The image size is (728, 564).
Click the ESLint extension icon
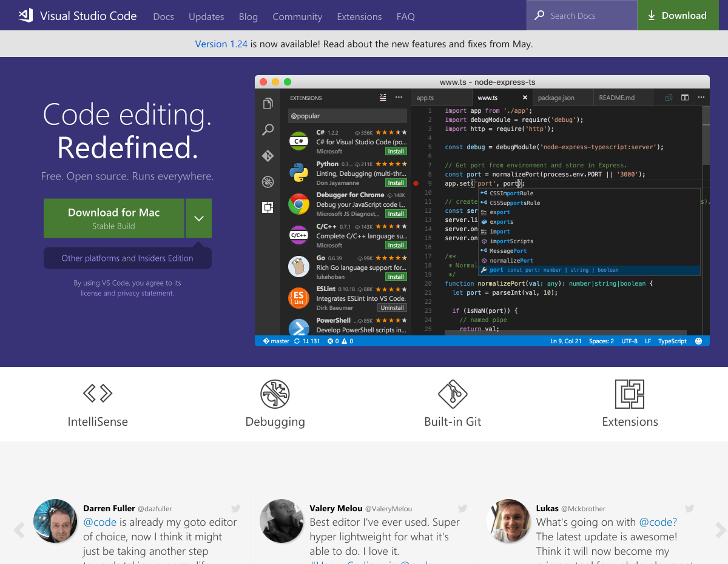coord(298,298)
